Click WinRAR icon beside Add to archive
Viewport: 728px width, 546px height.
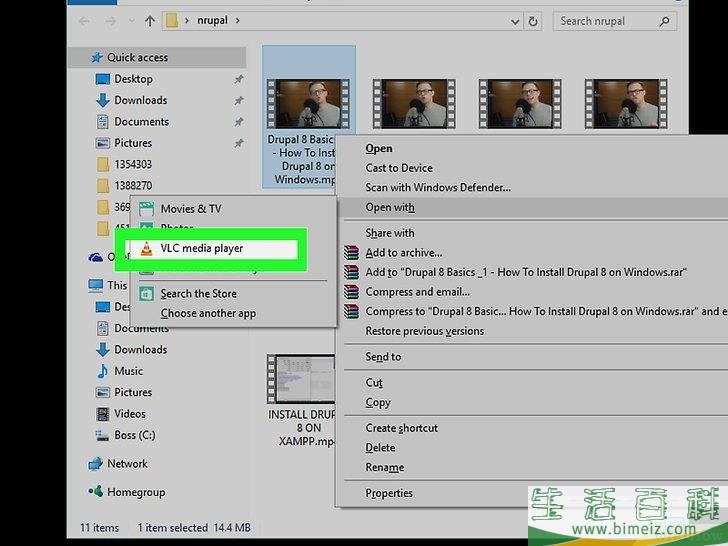pyautogui.click(x=351, y=253)
